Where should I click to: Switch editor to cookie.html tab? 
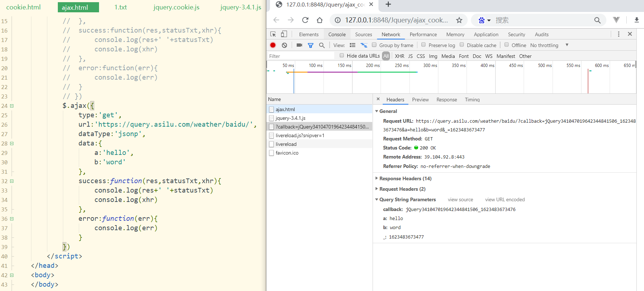coord(23,7)
